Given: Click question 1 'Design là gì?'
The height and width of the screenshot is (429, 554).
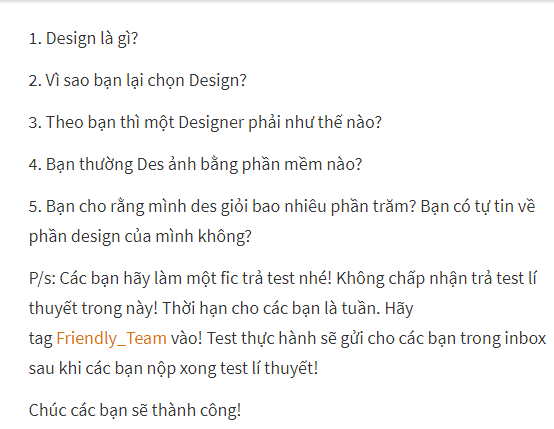Looking at the screenshot, I should click(x=83, y=39).
